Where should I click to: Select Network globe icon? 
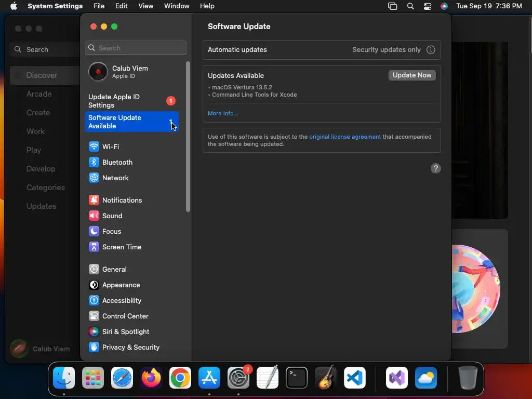coord(94,178)
